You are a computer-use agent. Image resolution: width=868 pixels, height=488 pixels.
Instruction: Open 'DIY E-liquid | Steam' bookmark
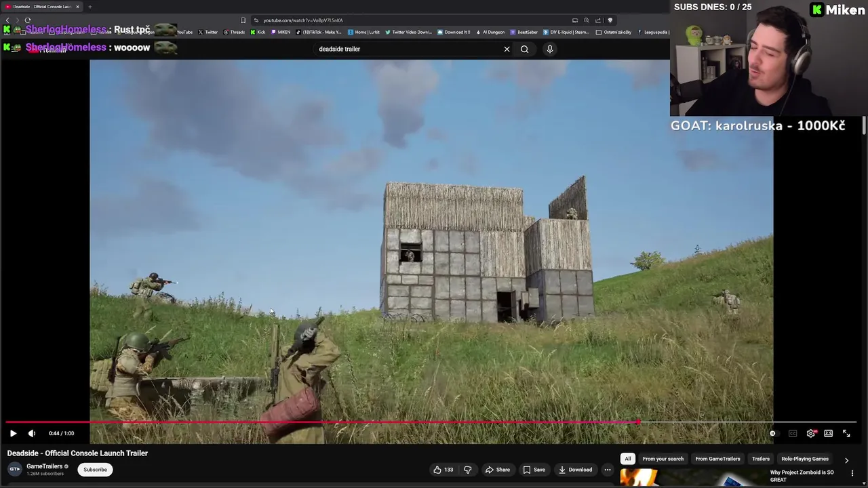[x=566, y=32]
